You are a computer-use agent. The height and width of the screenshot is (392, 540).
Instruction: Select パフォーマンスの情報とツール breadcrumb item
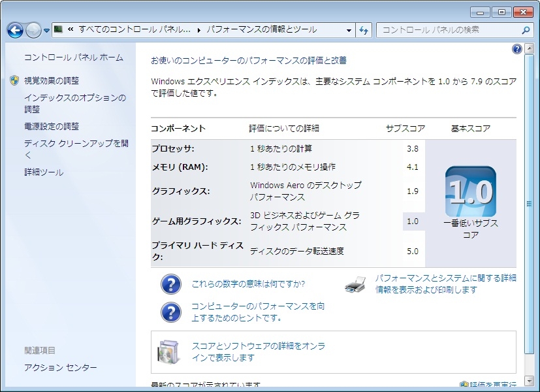tap(261, 30)
